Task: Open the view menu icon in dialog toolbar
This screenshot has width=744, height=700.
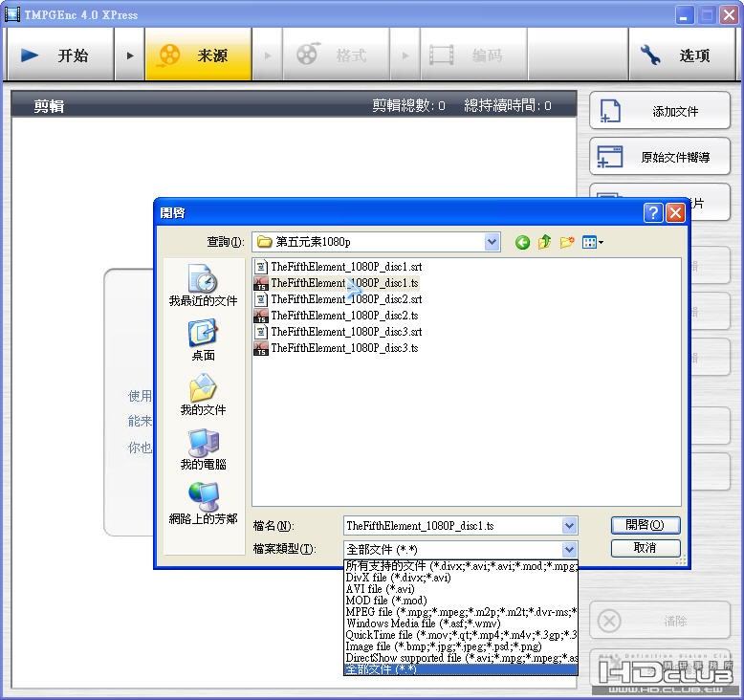Action: (x=593, y=243)
